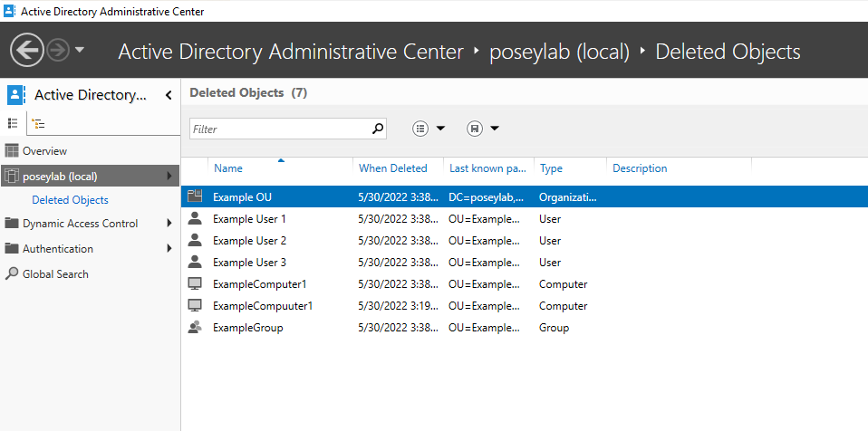This screenshot has width=868, height=431.
Task: Click the Overview grid icon
Action: 12,151
